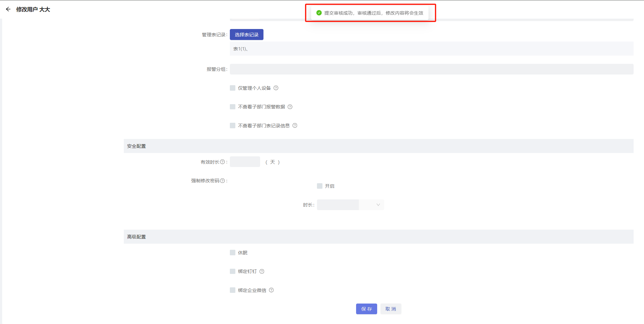
Task: Go back using the left arrow icon
Action: 8,9
